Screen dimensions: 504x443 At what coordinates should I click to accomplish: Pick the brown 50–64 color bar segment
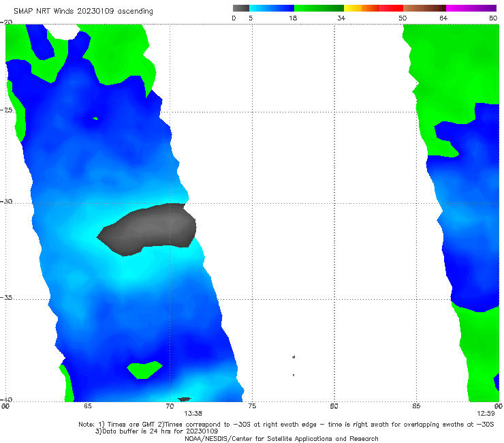point(424,8)
